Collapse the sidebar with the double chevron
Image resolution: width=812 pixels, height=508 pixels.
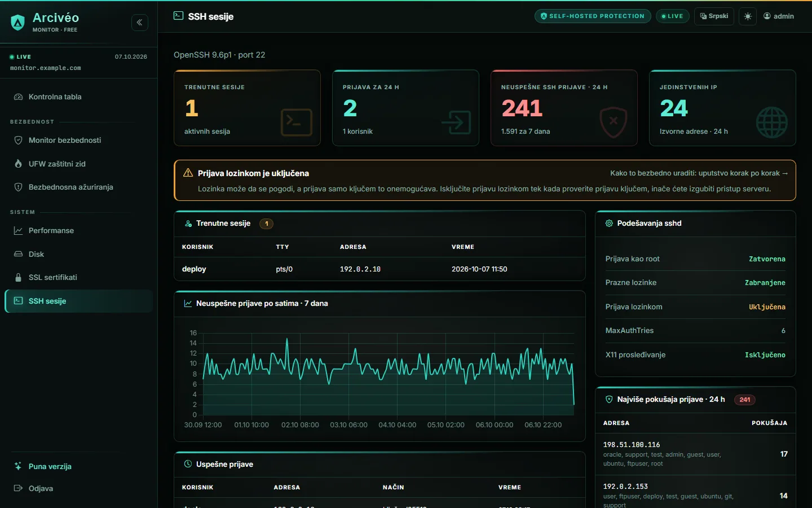140,23
